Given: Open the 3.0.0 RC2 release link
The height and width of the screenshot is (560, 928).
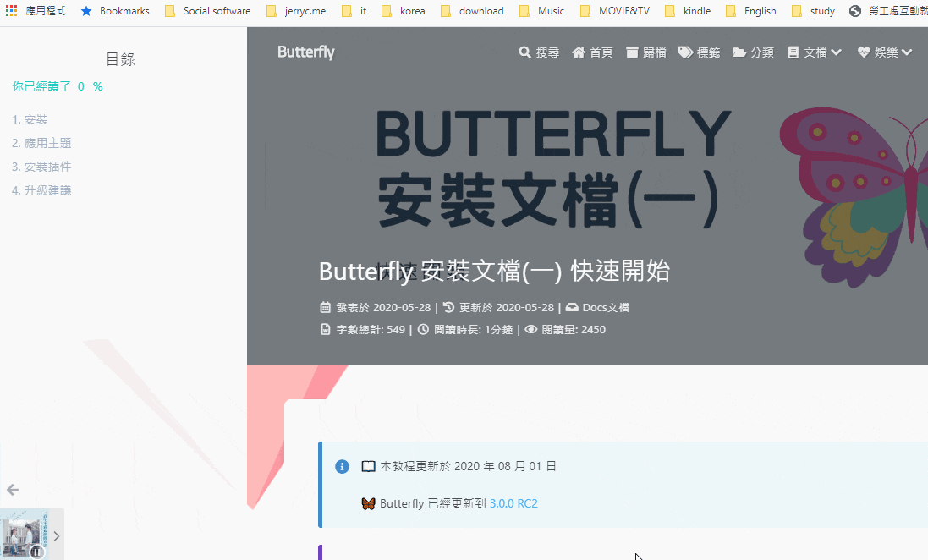Looking at the screenshot, I should tap(513, 503).
